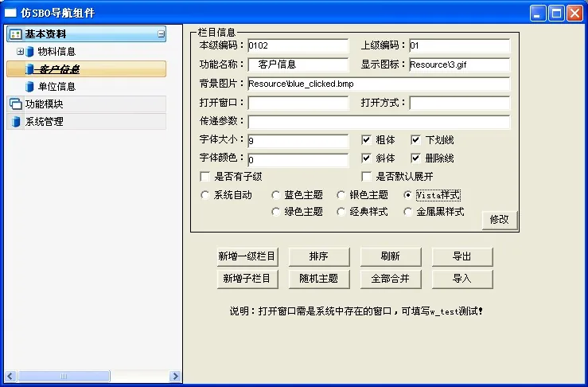Click the 导入 button

tap(462, 279)
